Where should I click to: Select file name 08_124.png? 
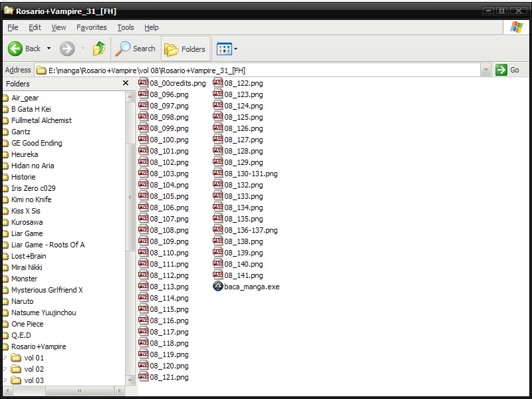coord(243,106)
